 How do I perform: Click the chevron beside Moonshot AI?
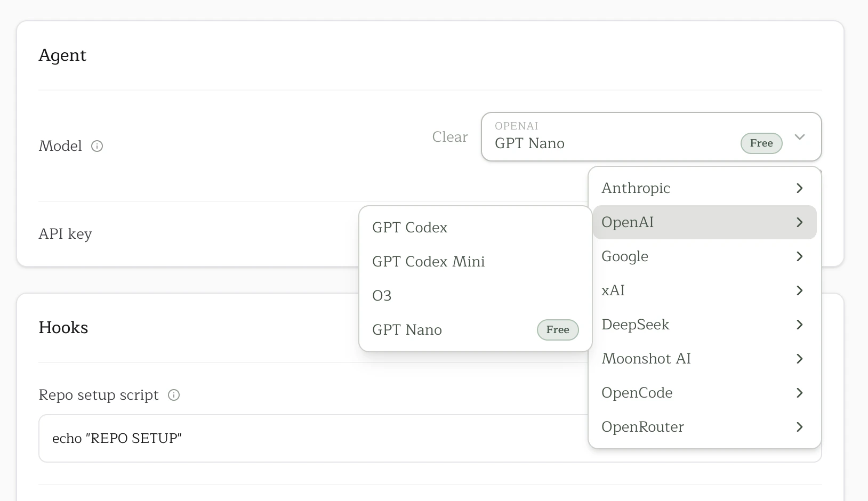click(x=799, y=358)
